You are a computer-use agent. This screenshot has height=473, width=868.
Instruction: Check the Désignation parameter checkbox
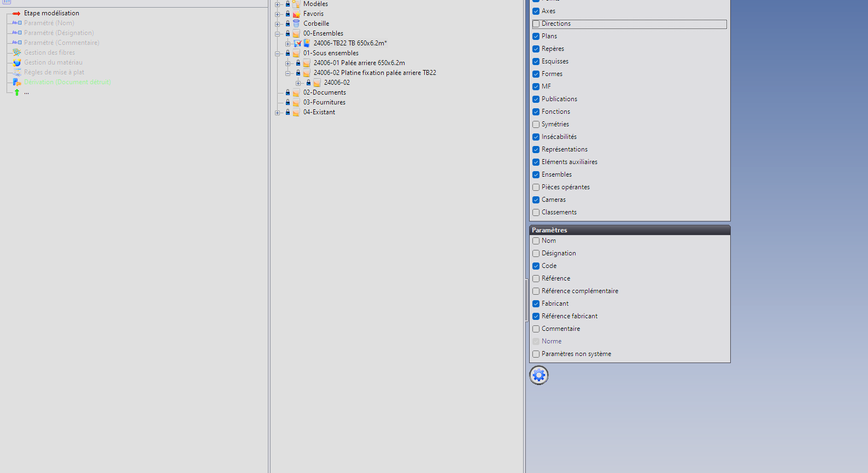point(536,254)
